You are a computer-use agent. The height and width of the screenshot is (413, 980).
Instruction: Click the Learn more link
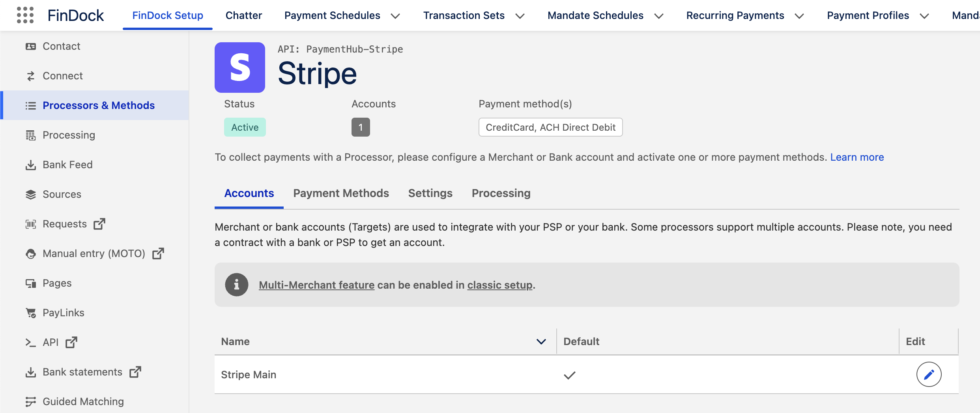pos(857,157)
